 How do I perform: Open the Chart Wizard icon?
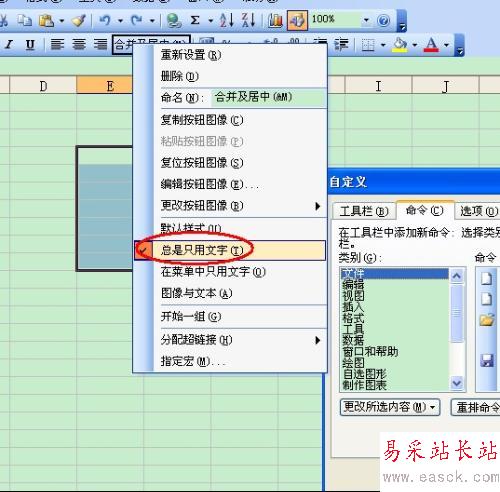pos(275,21)
